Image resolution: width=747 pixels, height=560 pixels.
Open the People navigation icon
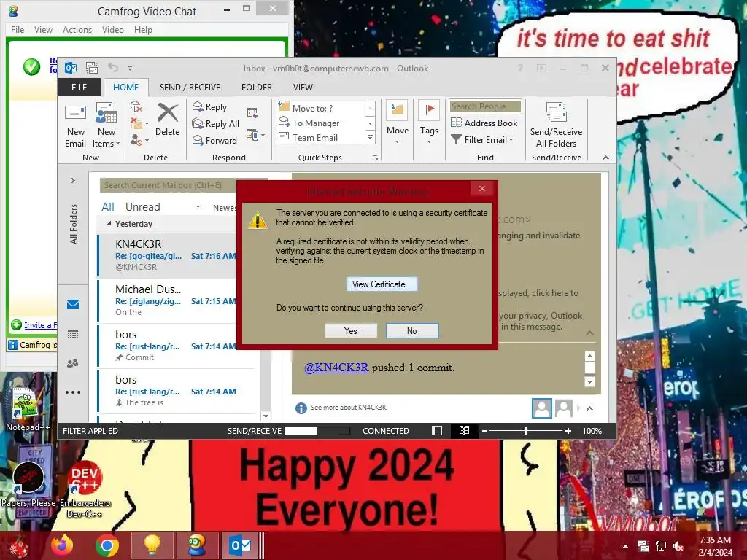point(73,363)
